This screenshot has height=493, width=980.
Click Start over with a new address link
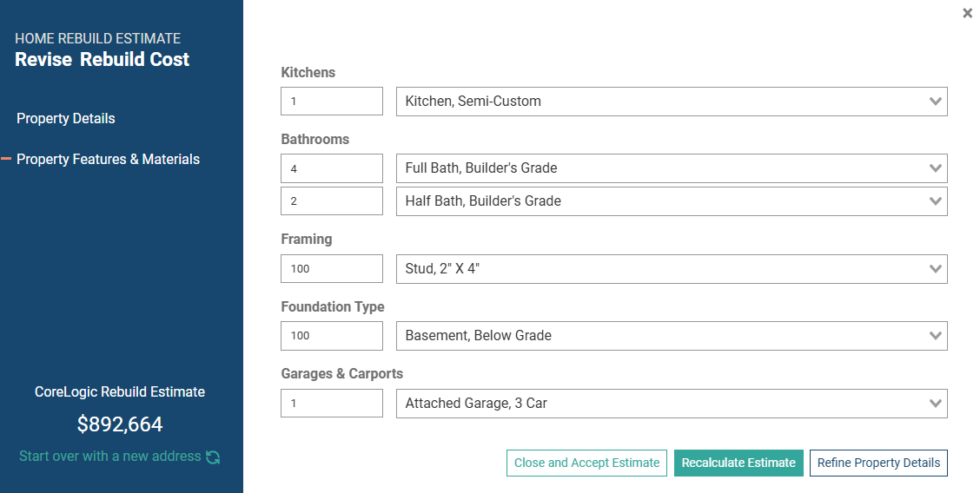pos(110,457)
